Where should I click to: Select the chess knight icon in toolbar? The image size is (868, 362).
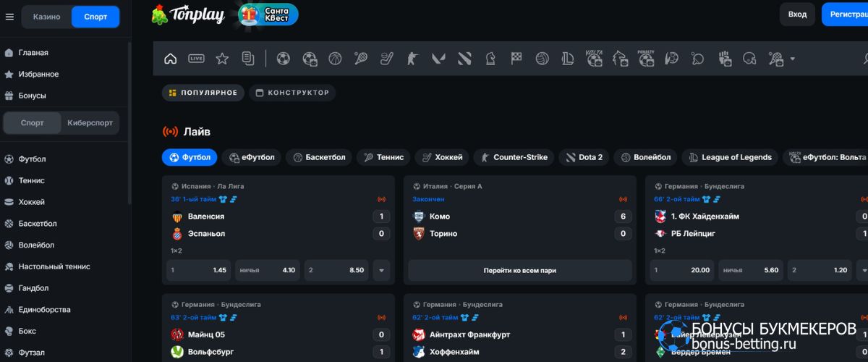(490, 59)
